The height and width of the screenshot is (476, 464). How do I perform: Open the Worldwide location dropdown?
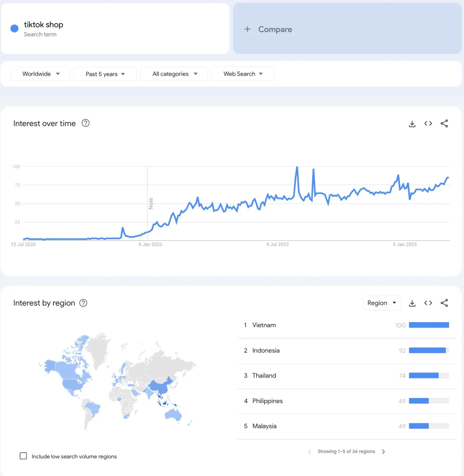click(40, 74)
